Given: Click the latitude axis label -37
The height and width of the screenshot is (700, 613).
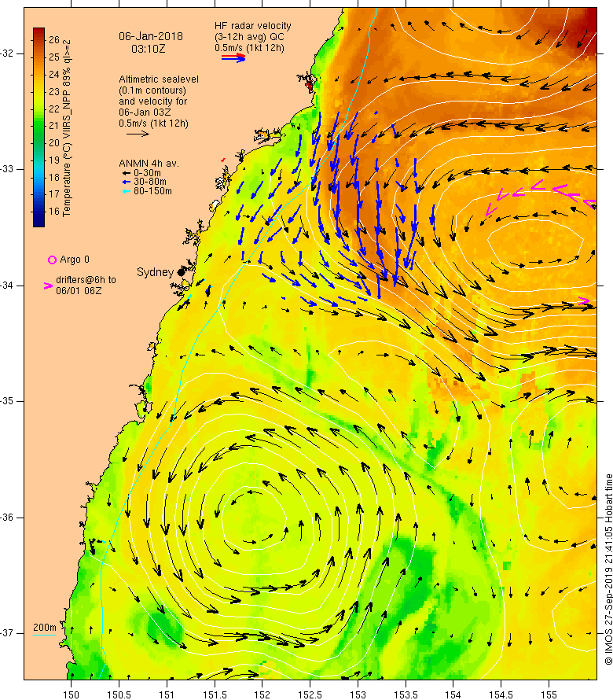Looking at the screenshot, I should pyautogui.click(x=7, y=633).
